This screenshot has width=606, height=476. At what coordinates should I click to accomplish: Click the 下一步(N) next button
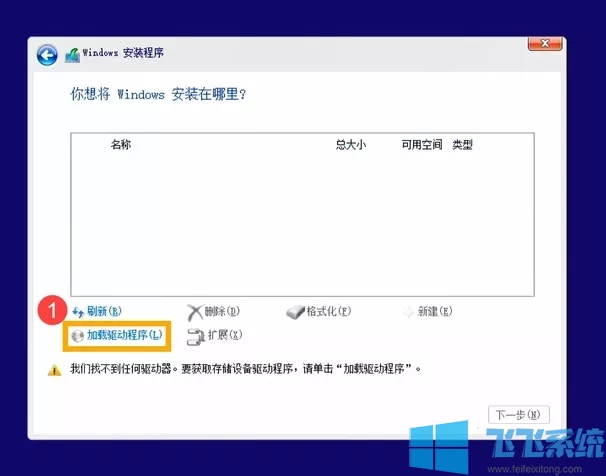click(519, 415)
